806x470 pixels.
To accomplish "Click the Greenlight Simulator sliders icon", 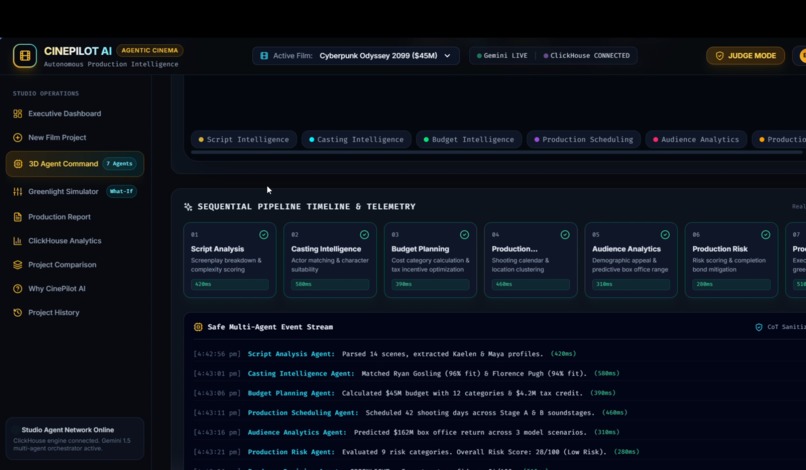I will tap(17, 191).
